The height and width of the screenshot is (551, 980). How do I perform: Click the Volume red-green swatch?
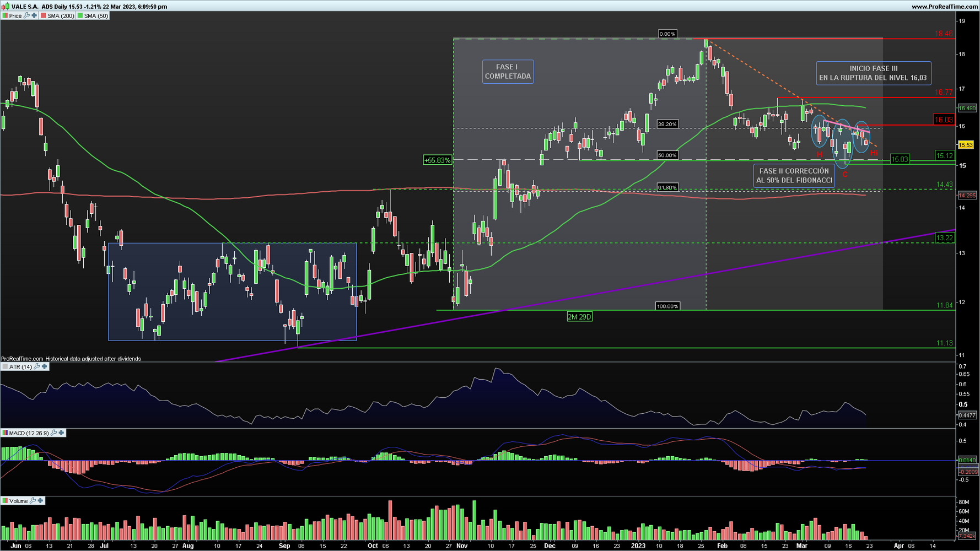point(5,501)
